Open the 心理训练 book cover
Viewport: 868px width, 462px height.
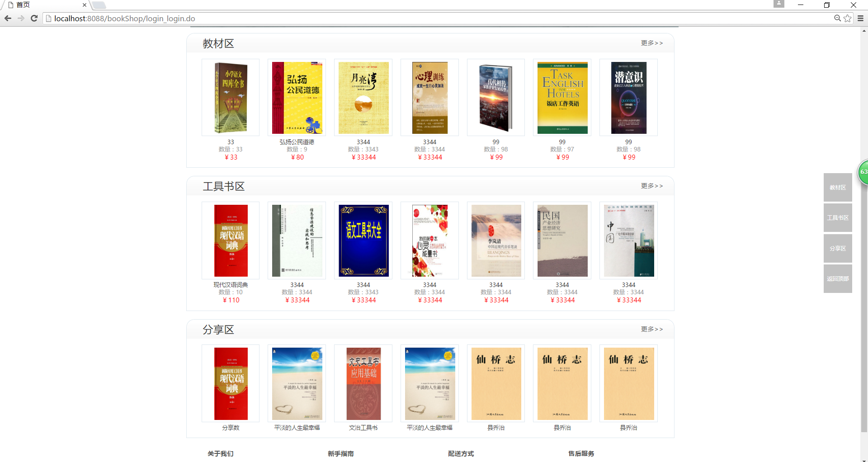(429, 98)
